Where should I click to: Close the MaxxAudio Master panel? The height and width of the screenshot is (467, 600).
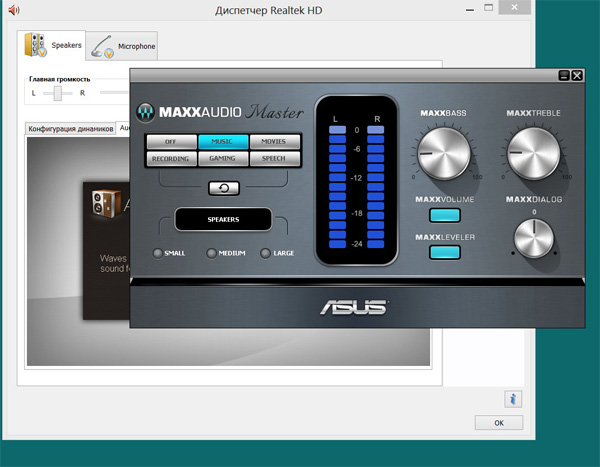coord(577,75)
